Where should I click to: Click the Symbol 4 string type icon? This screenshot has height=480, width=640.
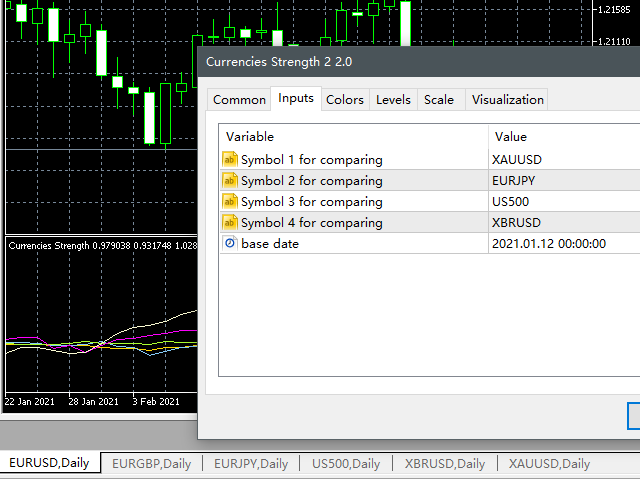click(x=230, y=222)
